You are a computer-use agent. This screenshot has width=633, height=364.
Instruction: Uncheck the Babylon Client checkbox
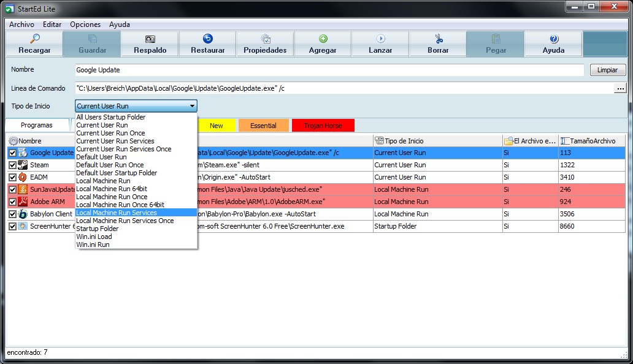(x=12, y=214)
